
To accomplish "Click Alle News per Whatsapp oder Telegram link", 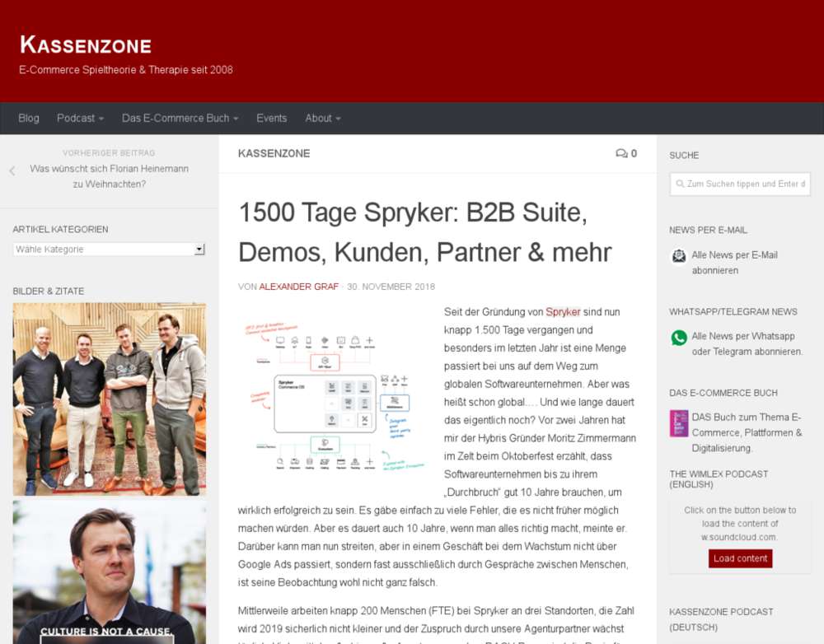I will tap(747, 343).
